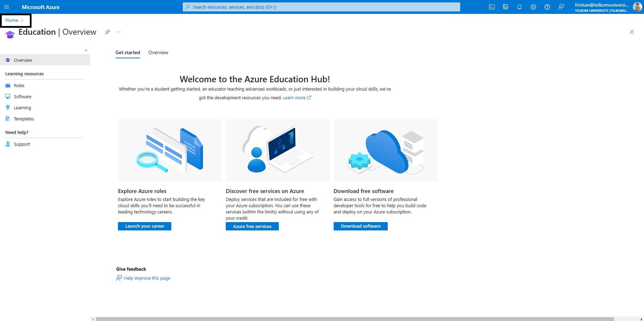Switch to the Overview tab
The height and width of the screenshot is (321, 644).
click(x=158, y=52)
